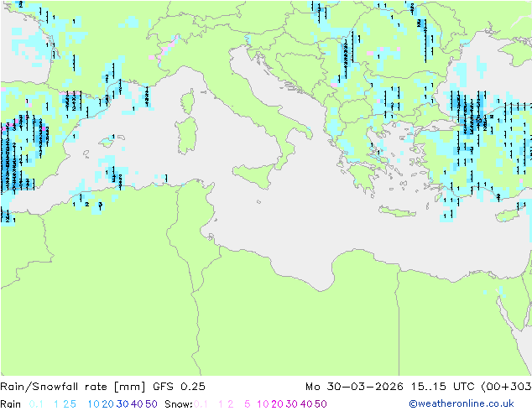Select the Snow legend value 20
Viewport: 532px width, 411px height.
277,404
